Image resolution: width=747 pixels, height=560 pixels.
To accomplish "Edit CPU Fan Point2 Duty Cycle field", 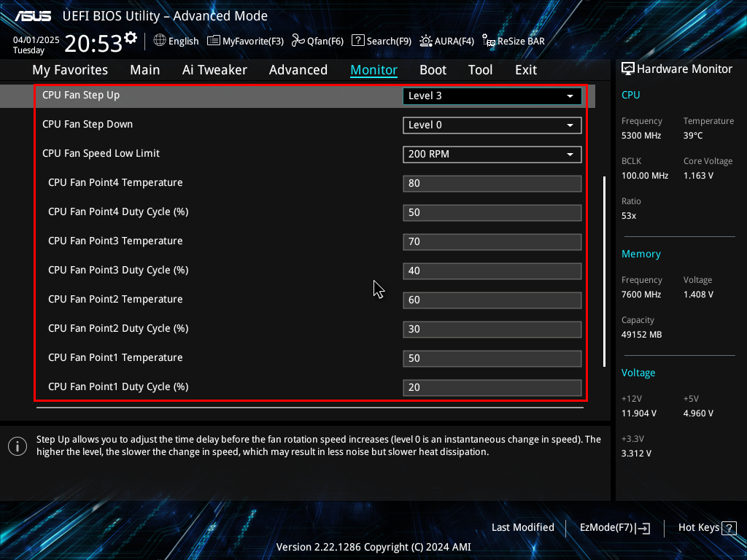I will pyautogui.click(x=492, y=329).
